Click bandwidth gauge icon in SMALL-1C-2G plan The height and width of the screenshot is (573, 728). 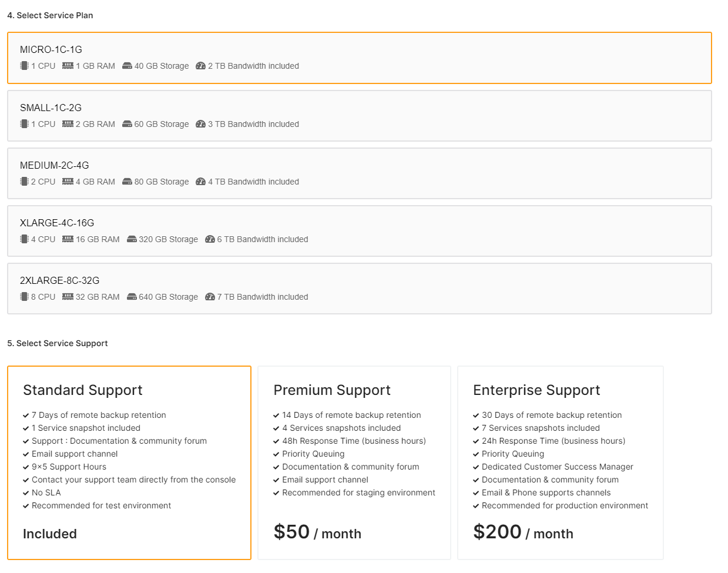click(x=200, y=124)
